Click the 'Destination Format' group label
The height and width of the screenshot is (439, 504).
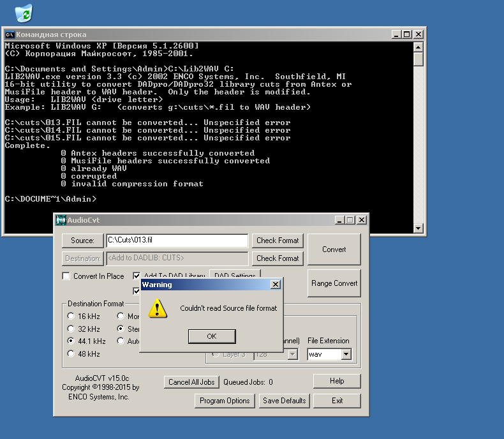coord(96,304)
